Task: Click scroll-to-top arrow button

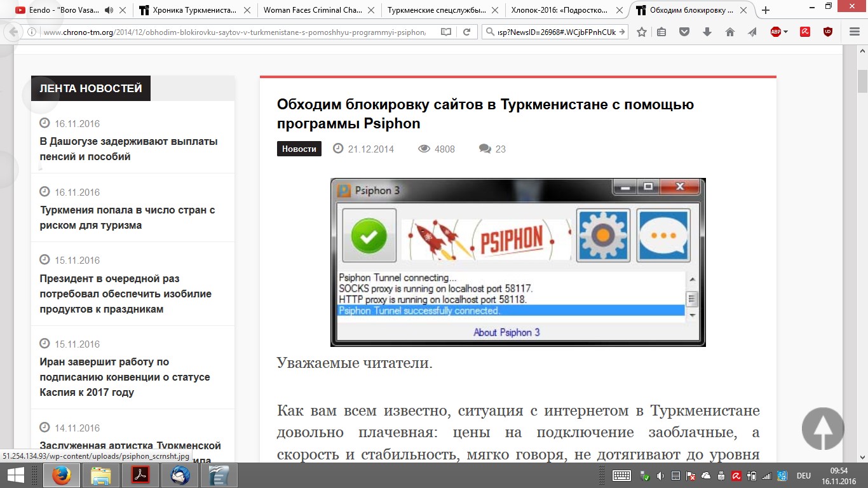Action: point(823,428)
